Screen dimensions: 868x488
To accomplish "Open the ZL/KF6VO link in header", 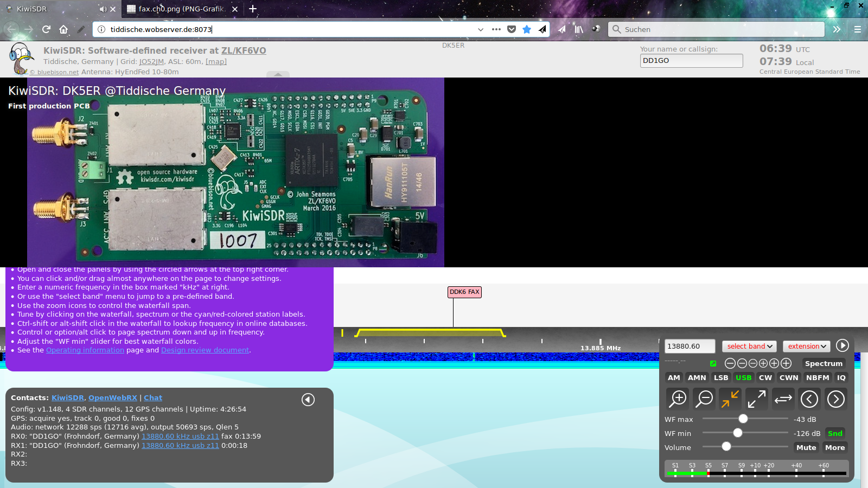I will [x=244, y=50].
